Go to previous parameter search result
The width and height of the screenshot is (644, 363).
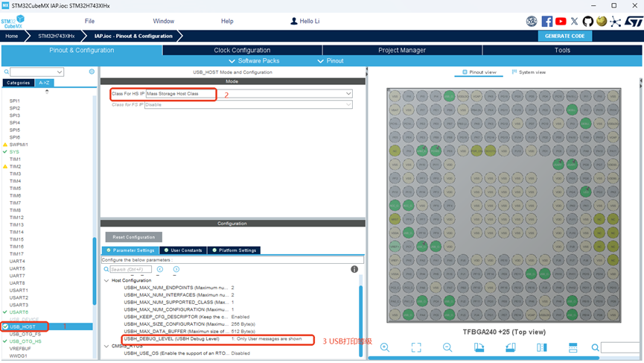[160, 269]
